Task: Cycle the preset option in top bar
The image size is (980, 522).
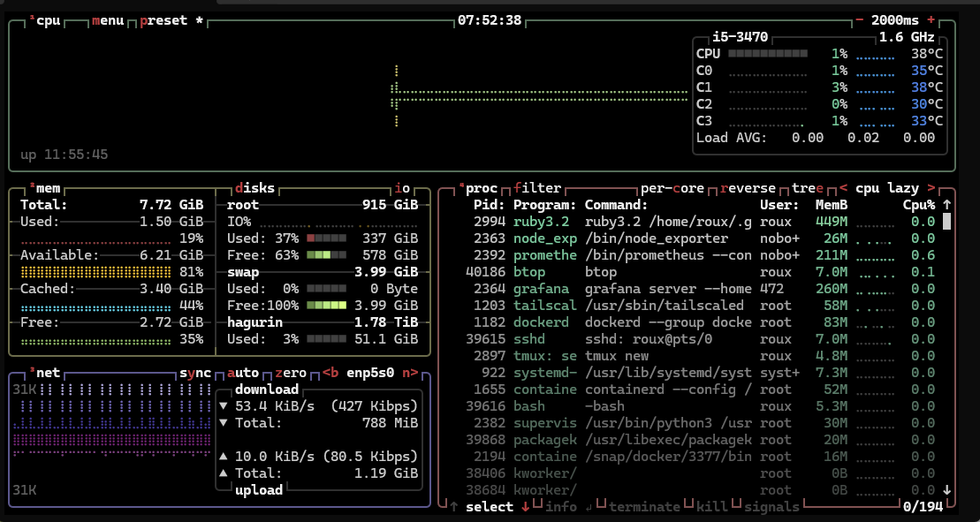Action: pyautogui.click(x=163, y=20)
